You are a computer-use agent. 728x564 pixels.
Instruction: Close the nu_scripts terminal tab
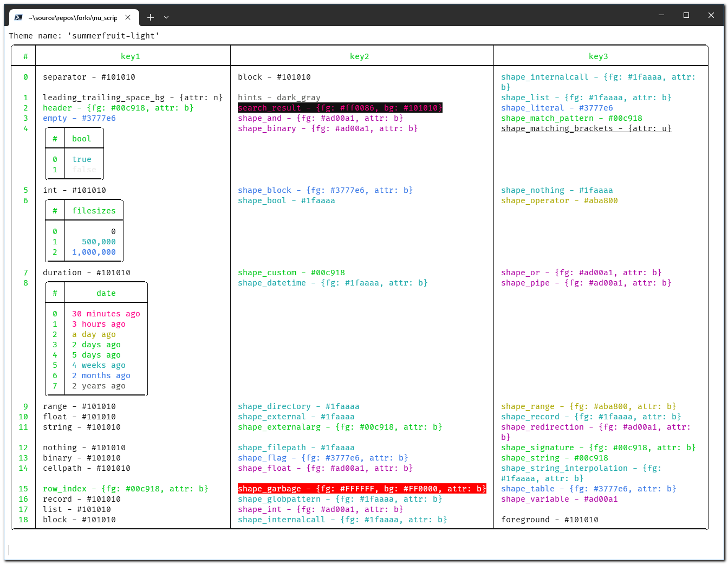point(128,17)
